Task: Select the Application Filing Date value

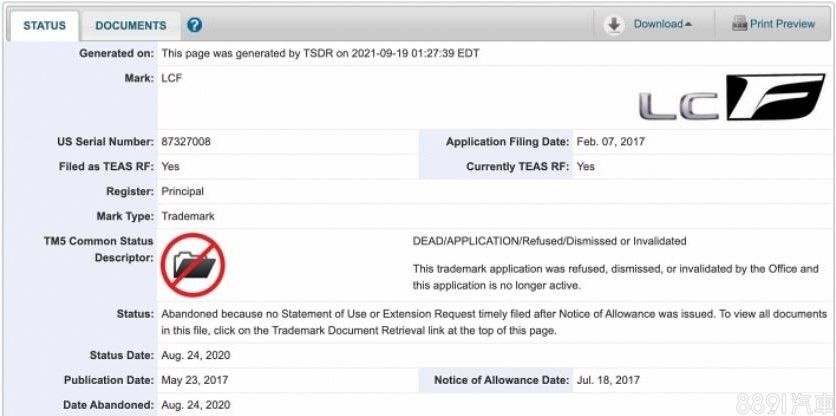Action: pos(610,142)
